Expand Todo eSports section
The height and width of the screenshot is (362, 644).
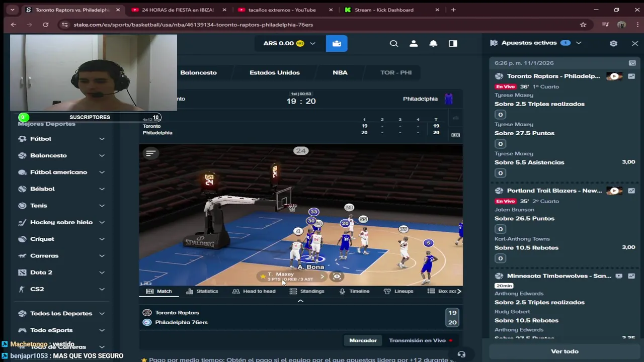tap(102, 330)
